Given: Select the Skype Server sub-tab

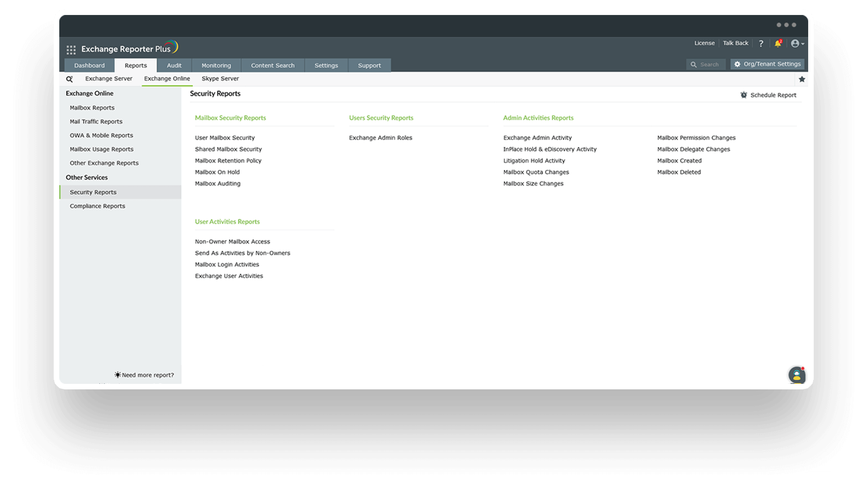Looking at the screenshot, I should click(x=220, y=79).
